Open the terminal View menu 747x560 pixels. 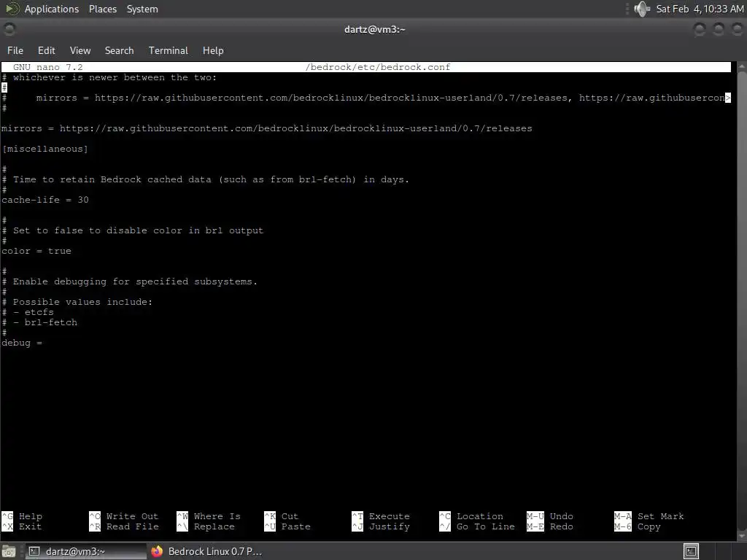[80, 50]
